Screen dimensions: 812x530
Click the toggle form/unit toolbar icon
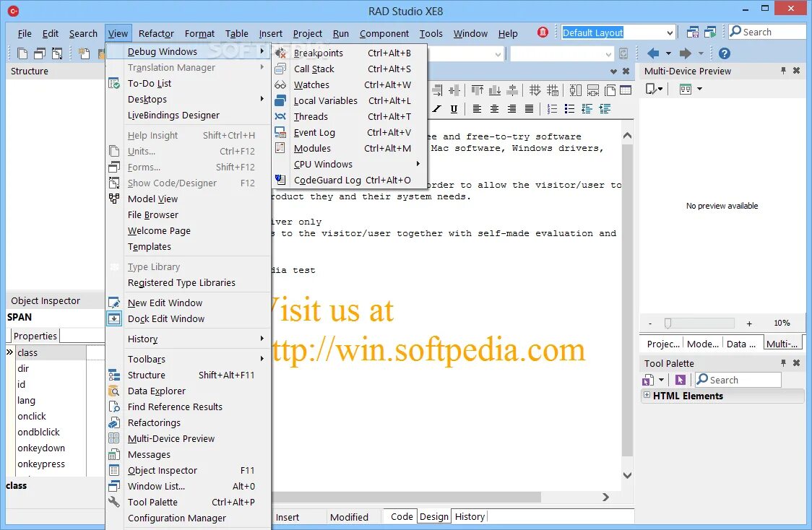pyautogui.click(x=57, y=53)
